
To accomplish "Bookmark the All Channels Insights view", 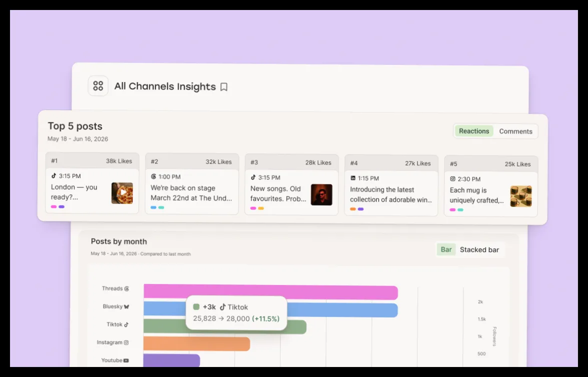I will pos(224,87).
